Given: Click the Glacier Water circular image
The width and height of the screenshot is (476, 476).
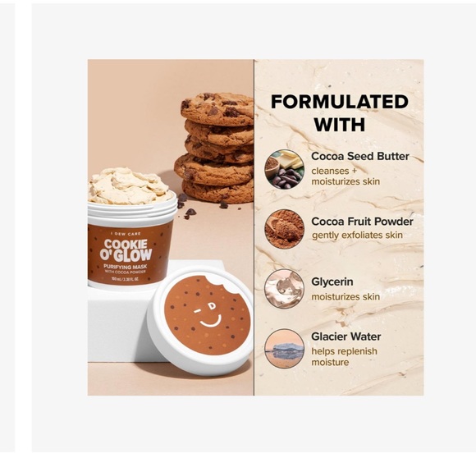Looking at the screenshot, I should pos(285,349).
